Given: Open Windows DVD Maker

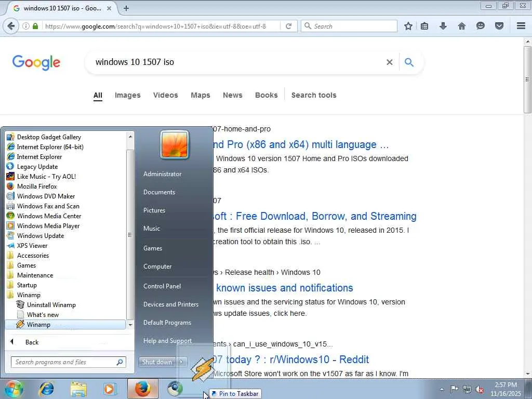Looking at the screenshot, I should pos(46,196).
